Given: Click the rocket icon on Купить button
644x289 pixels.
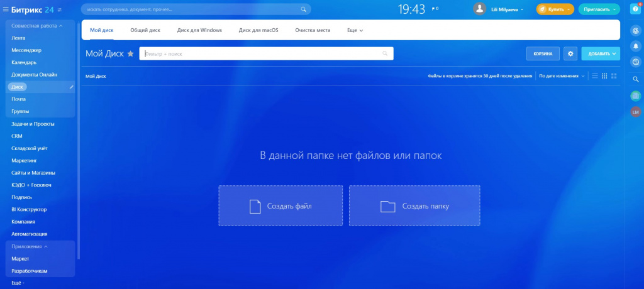Looking at the screenshot, I should point(543,9).
